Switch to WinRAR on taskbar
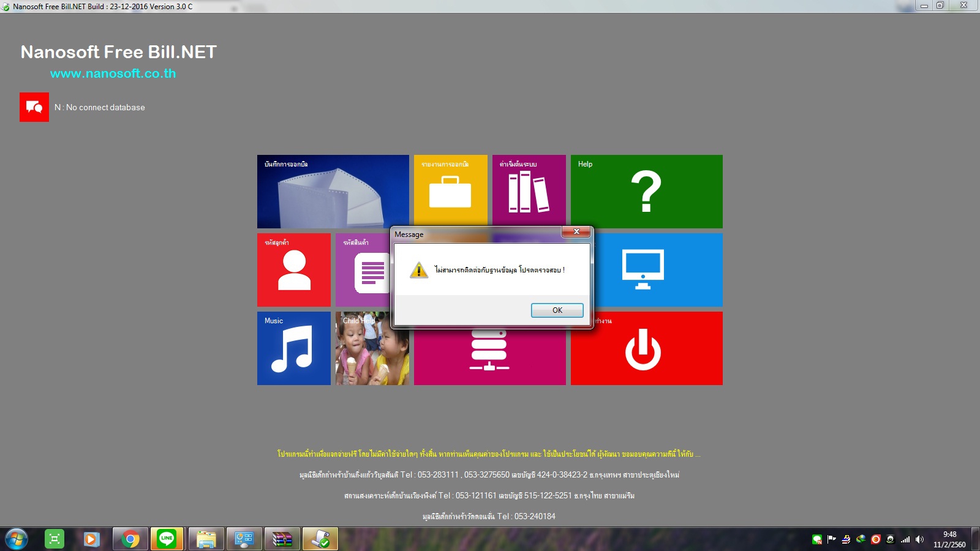This screenshot has height=551, width=980. pos(282,539)
